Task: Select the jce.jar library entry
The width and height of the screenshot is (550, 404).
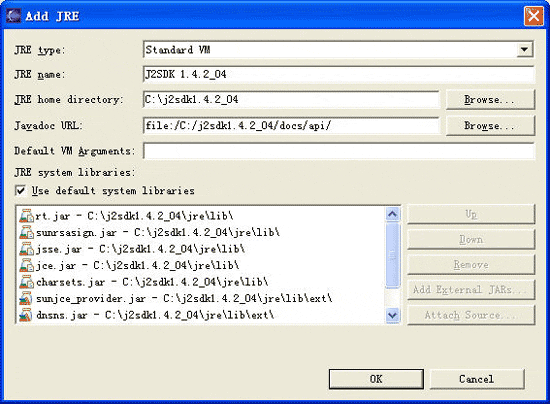Action: coord(129,265)
